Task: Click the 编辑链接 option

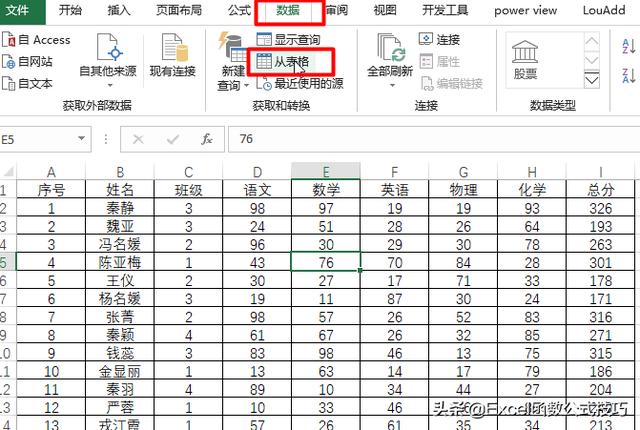Action: point(451,84)
